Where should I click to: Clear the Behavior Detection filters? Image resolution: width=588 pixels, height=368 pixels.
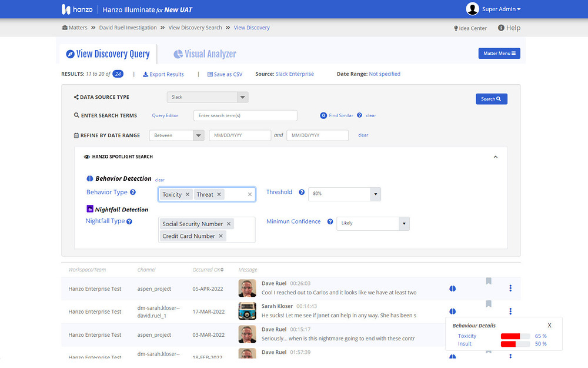point(160,180)
